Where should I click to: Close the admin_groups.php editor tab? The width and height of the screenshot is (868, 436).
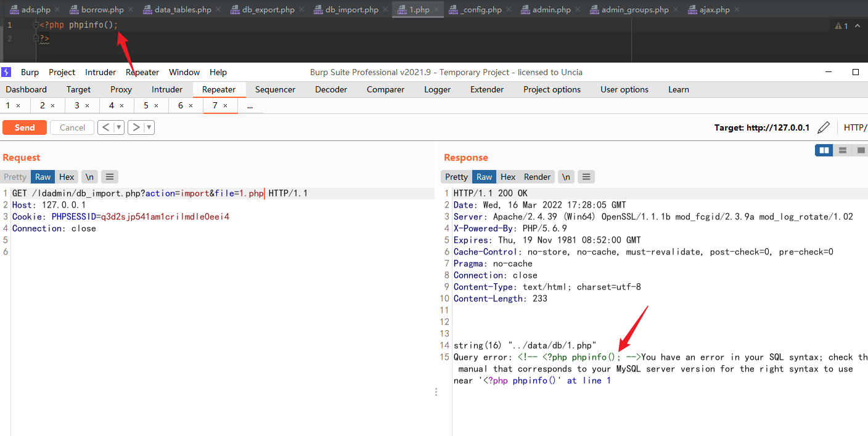(675, 10)
